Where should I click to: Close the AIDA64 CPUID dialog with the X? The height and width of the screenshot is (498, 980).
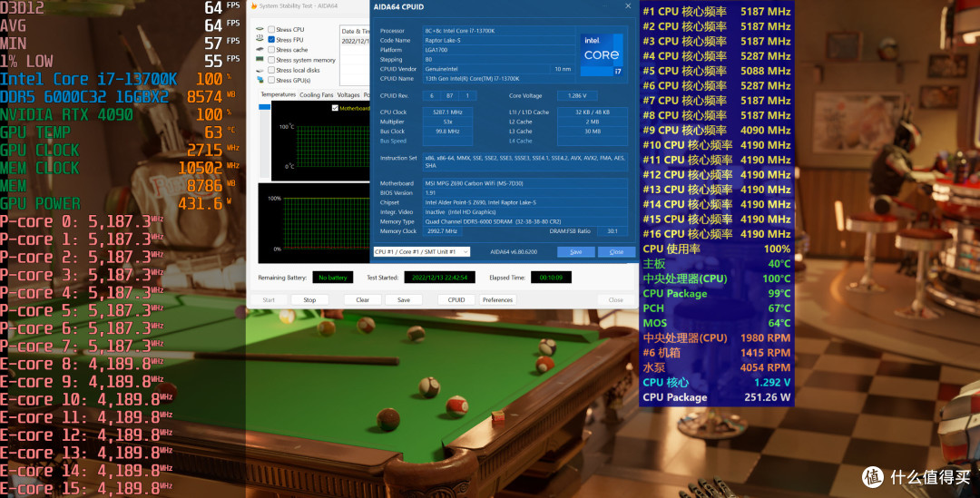[x=628, y=6]
